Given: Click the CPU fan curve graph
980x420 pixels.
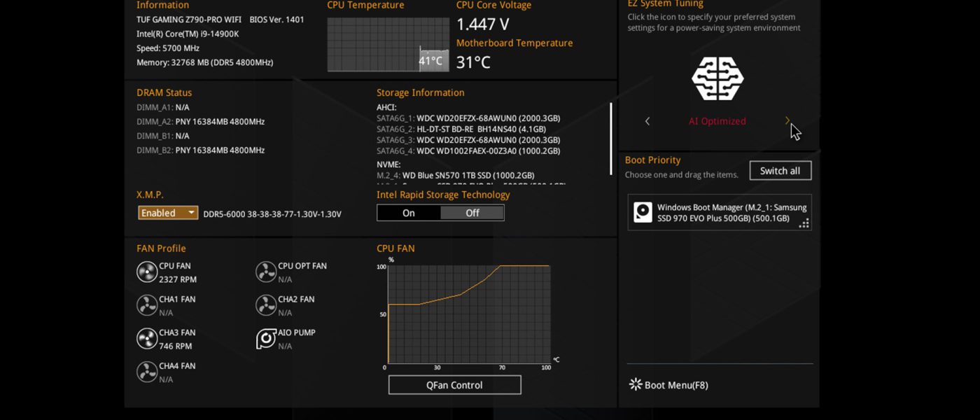Looking at the screenshot, I should (x=469, y=314).
